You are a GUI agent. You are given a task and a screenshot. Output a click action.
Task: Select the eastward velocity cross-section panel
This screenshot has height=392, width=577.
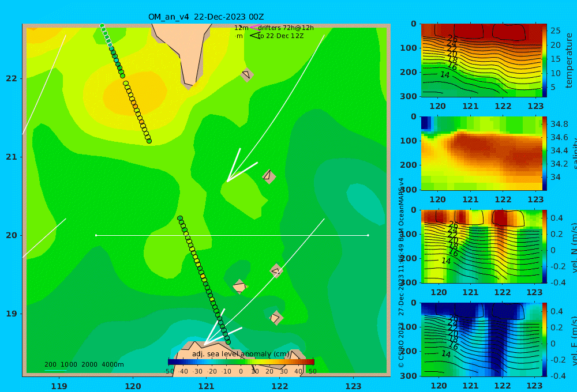coord(481,340)
